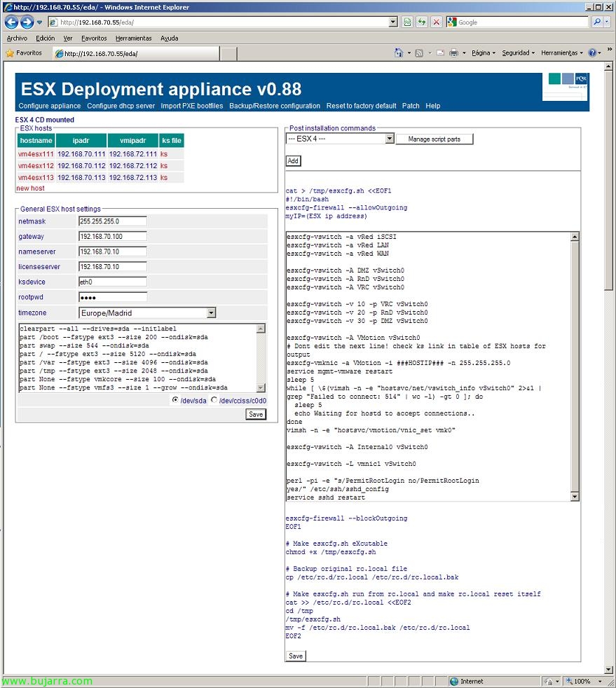Open the Edición menu
The height and width of the screenshot is (688, 616).
click(x=45, y=38)
